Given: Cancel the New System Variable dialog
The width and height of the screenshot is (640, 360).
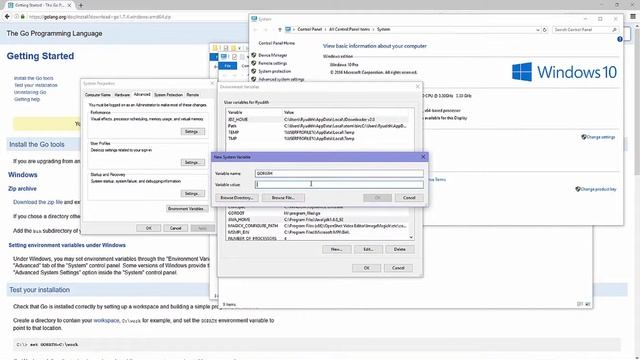Looking at the screenshot, I should (409, 198).
